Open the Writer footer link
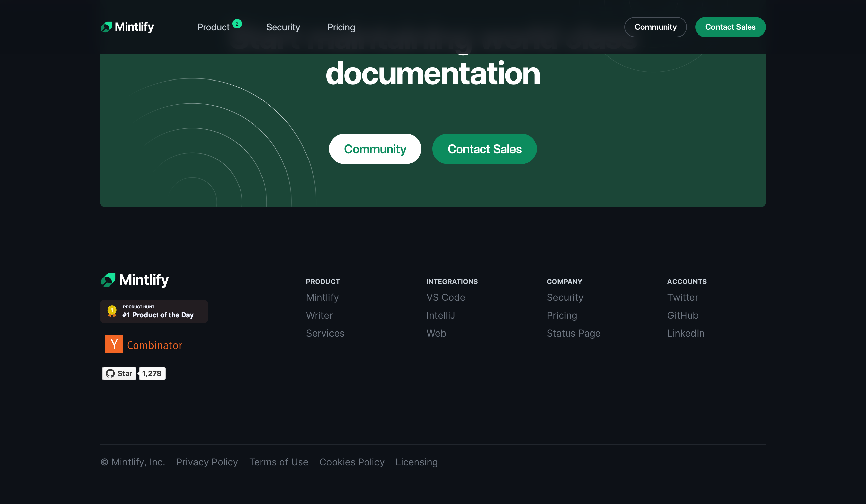 point(319,315)
